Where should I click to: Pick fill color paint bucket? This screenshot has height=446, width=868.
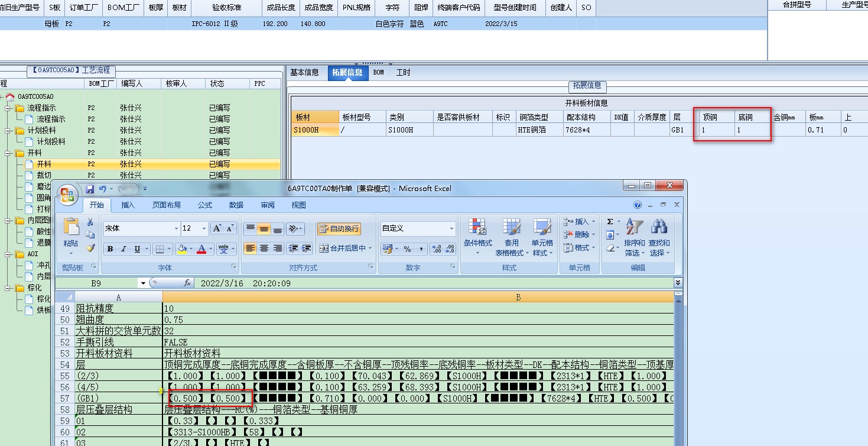(x=182, y=249)
